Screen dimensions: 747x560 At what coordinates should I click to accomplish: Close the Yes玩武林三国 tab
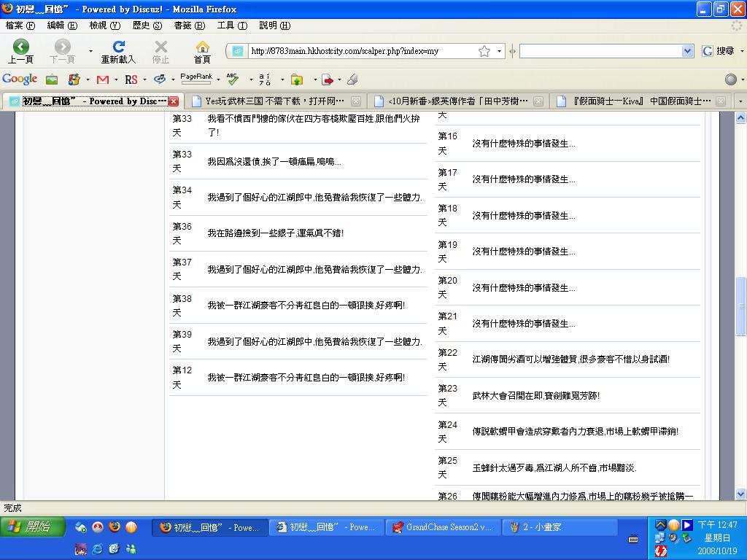[356, 101]
